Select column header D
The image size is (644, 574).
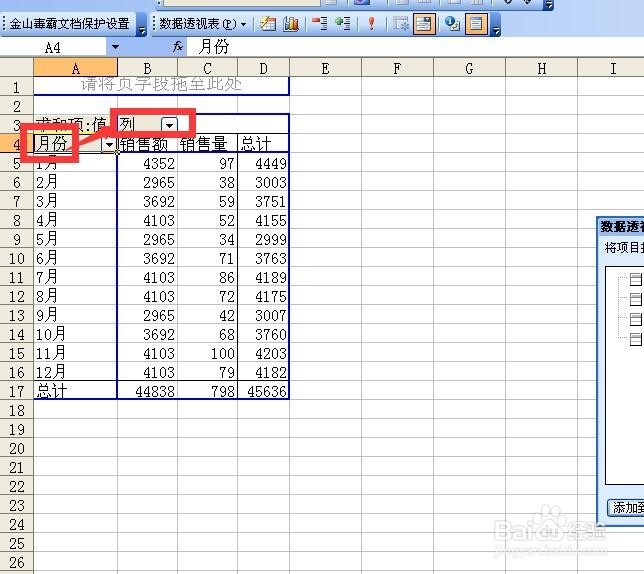(x=263, y=68)
